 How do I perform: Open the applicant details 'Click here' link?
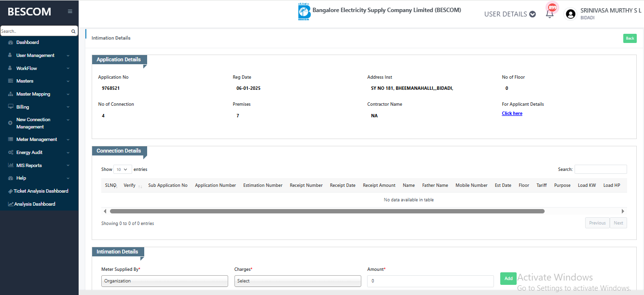(512, 113)
